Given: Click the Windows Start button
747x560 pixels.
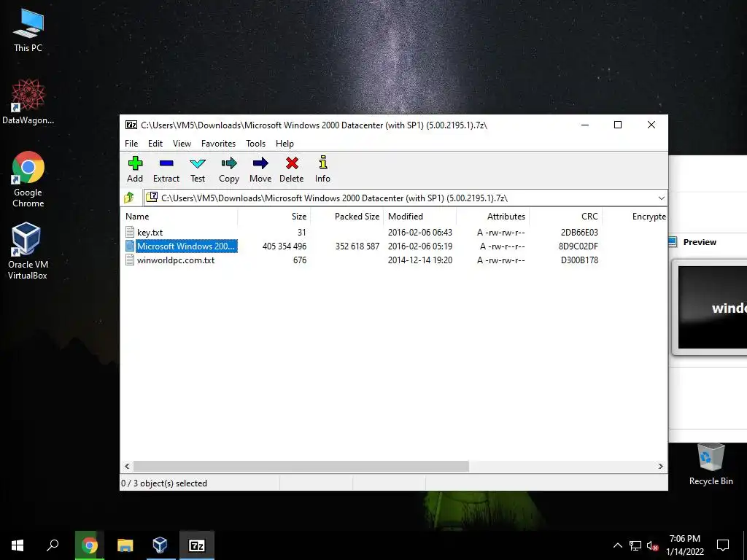Looking at the screenshot, I should 18,545.
